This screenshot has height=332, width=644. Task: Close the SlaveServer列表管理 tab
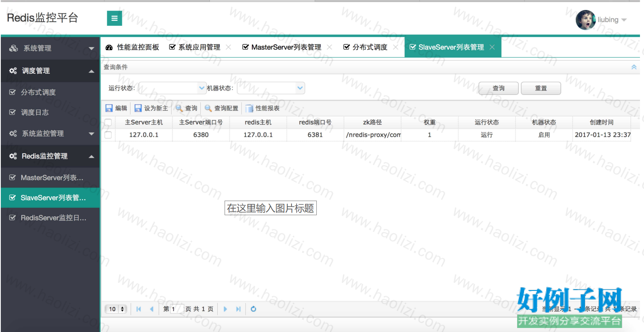point(492,47)
